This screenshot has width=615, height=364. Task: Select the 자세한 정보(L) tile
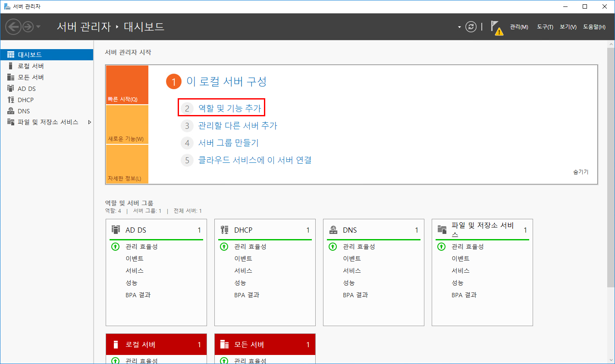click(127, 164)
